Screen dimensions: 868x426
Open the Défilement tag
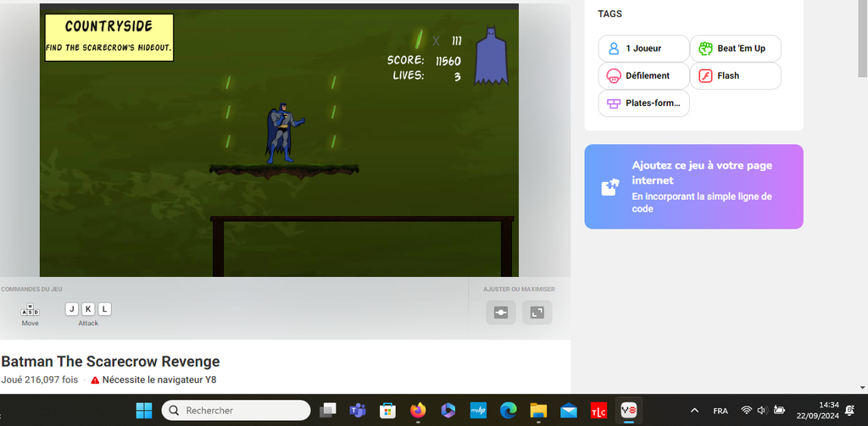coord(643,75)
